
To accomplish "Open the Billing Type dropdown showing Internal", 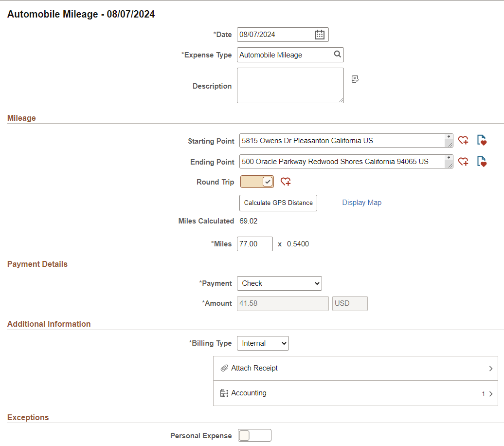I will coord(263,343).
